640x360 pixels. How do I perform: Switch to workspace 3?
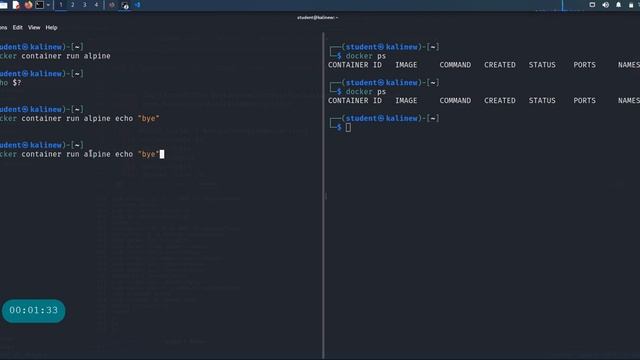84,5
